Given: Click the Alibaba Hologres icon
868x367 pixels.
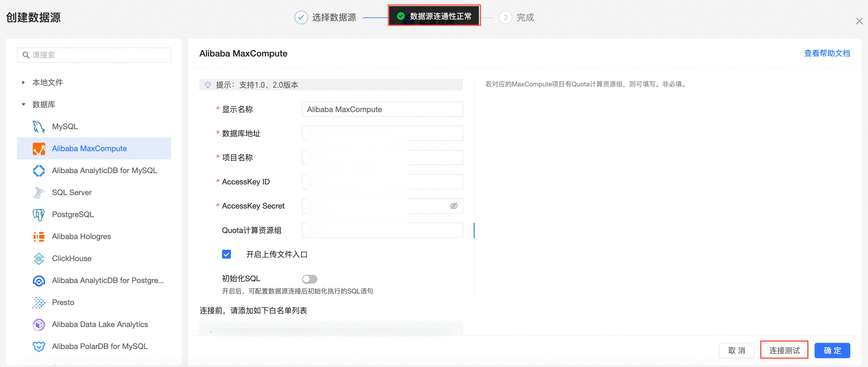Looking at the screenshot, I should pyautogui.click(x=38, y=237).
